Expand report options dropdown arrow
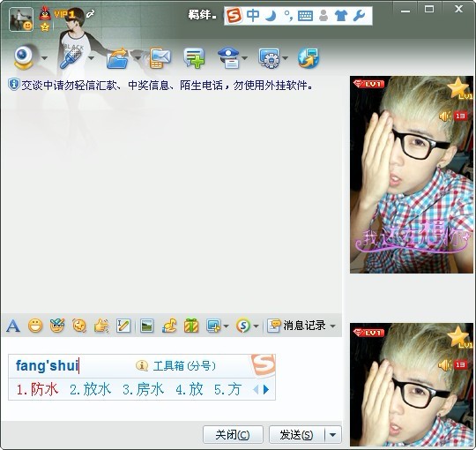 [x=245, y=58]
